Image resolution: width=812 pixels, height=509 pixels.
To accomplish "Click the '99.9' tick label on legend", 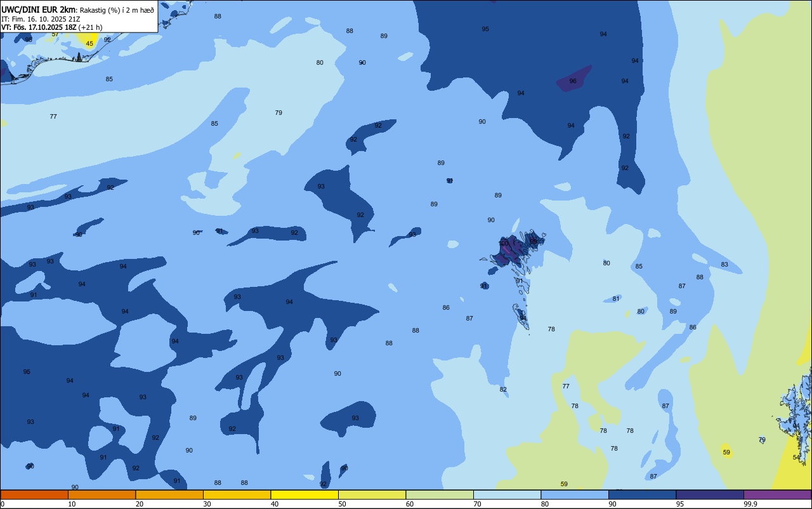I will tap(750, 504).
